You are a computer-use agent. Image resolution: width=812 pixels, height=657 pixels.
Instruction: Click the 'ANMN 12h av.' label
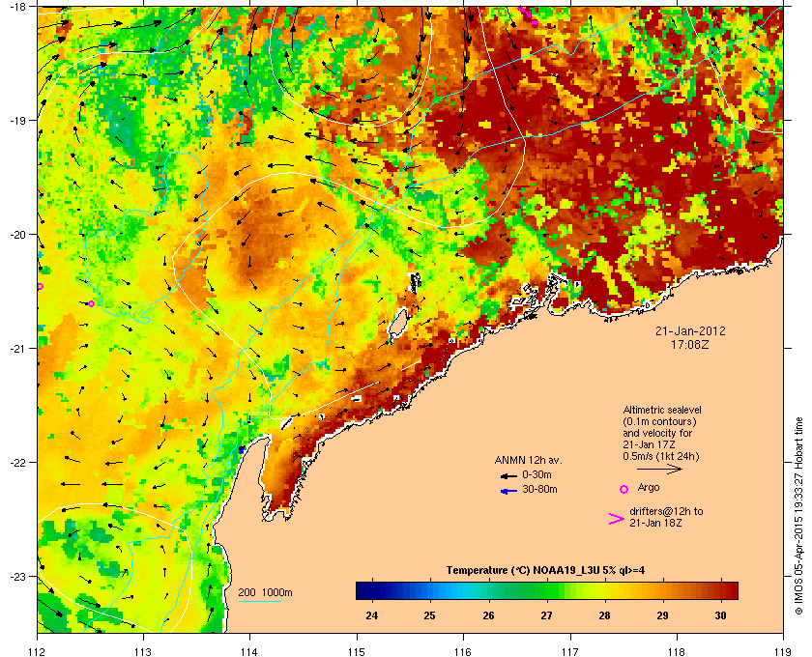tap(528, 460)
